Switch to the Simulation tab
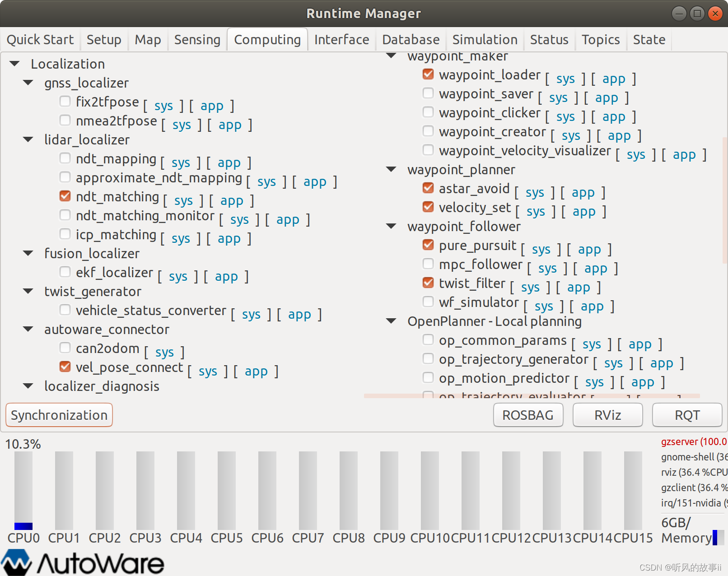The image size is (728, 576). pos(485,39)
